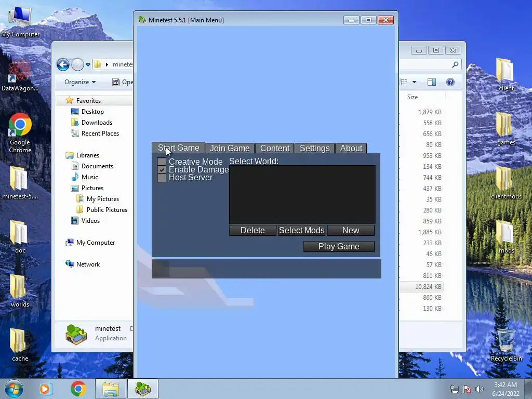Click the Play Game button

(339, 247)
